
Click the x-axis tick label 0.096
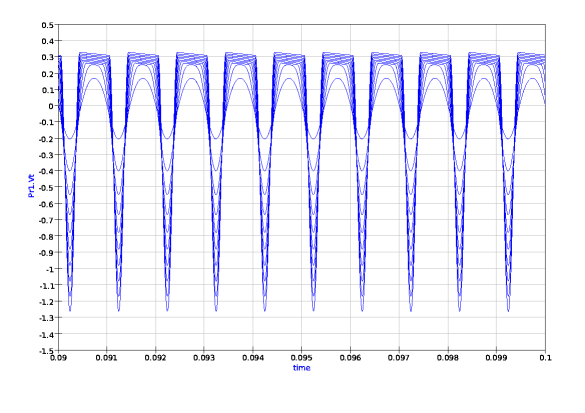[x=350, y=358]
